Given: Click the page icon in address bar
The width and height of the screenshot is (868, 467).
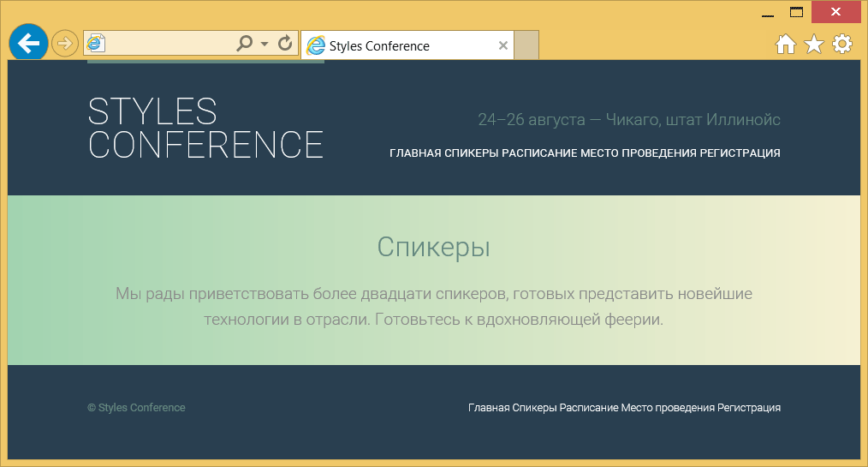Looking at the screenshot, I should pos(96,43).
